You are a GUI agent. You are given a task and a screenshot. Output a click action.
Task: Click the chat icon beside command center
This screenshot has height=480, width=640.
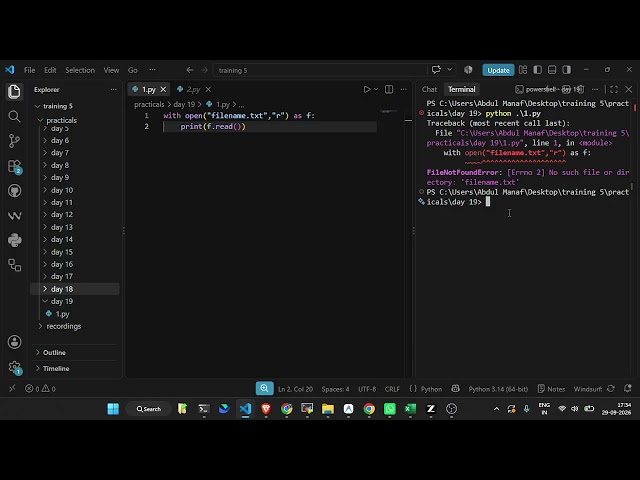(436, 70)
